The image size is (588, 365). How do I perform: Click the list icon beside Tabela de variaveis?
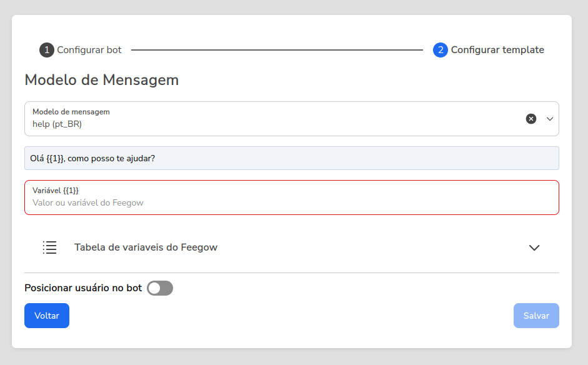click(x=49, y=247)
